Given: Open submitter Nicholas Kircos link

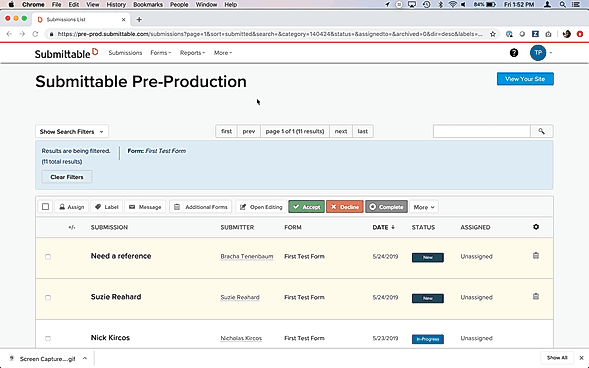Looking at the screenshot, I should coord(241,338).
